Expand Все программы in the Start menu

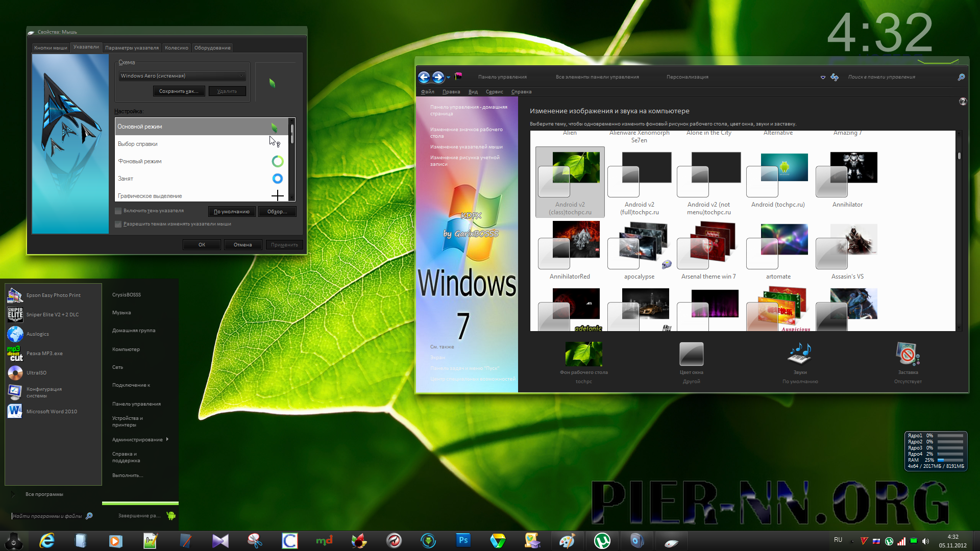pyautogui.click(x=44, y=494)
